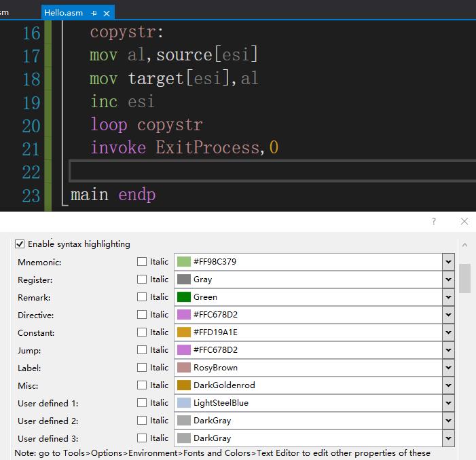Open the Directive color dropdown arrow
This screenshot has height=460, width=476.
[x=448, y=314]
